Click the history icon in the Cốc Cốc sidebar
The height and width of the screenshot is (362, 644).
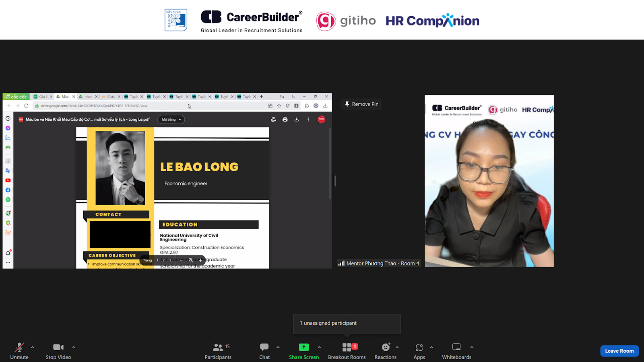[8, 118]
